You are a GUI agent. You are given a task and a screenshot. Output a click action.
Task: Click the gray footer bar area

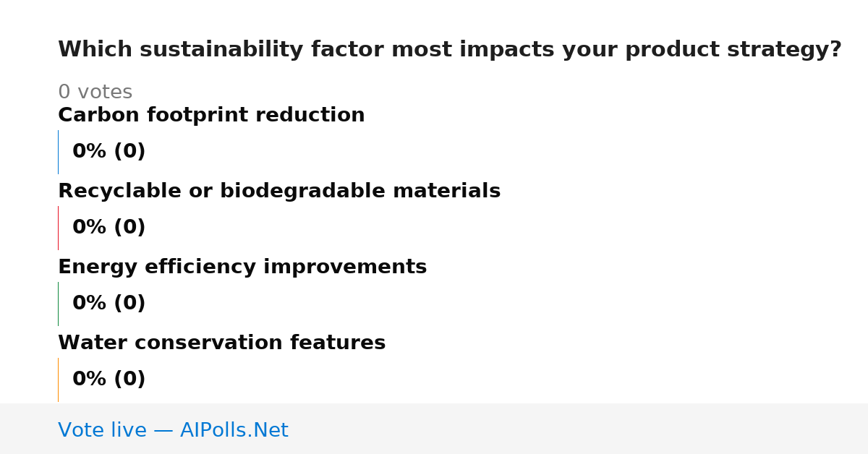(434, 429)
